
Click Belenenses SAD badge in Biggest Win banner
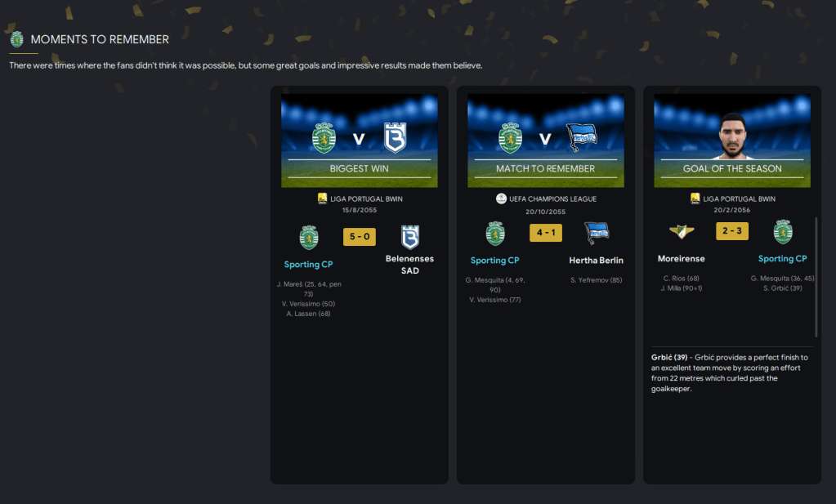coord(395,138)
